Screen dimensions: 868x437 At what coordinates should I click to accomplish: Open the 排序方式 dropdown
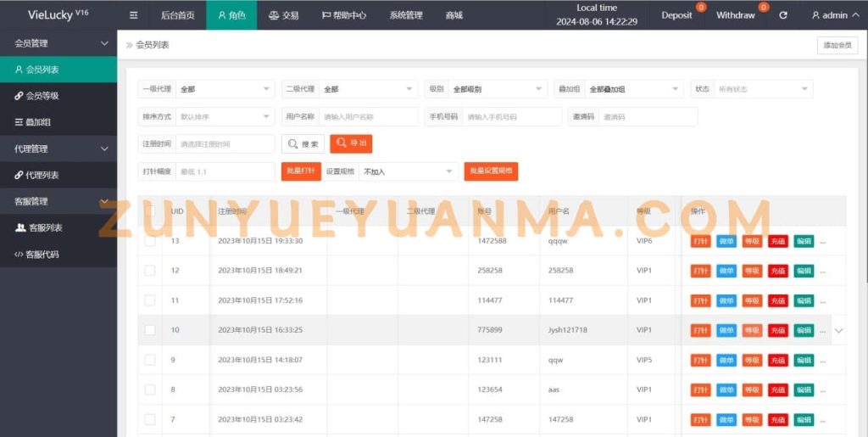click(x=225, y=117)
